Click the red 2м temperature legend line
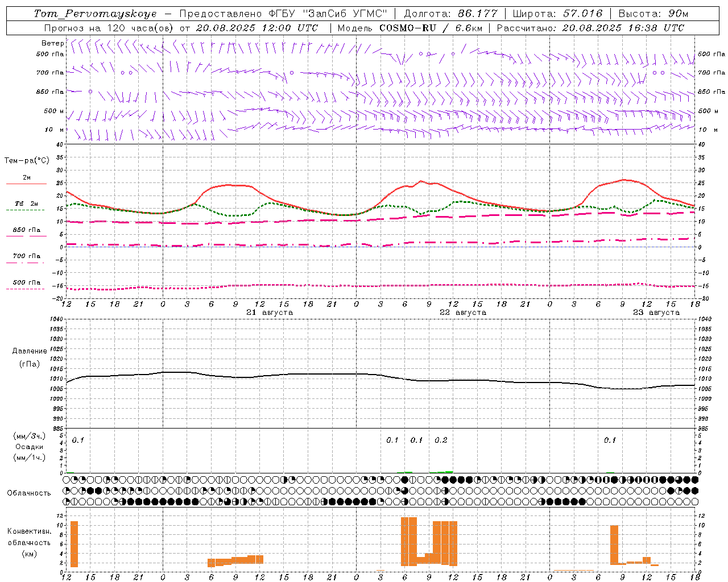The height and width of the screenshot is (582, 728). pos(26,184)
